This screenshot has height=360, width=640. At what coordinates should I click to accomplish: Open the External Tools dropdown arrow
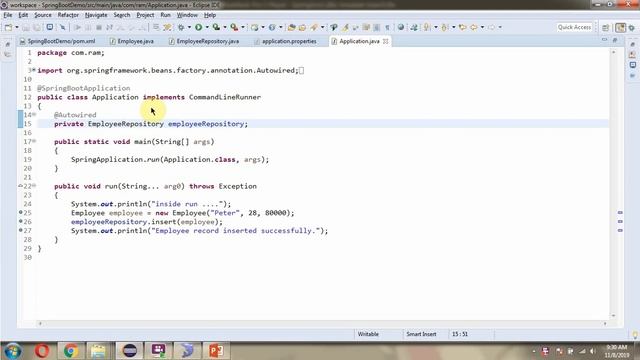[x=243, y=27]
